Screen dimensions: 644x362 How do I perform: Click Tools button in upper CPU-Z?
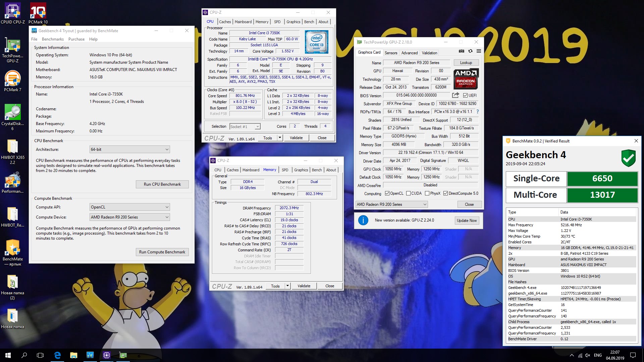click(x=268, y=138)
